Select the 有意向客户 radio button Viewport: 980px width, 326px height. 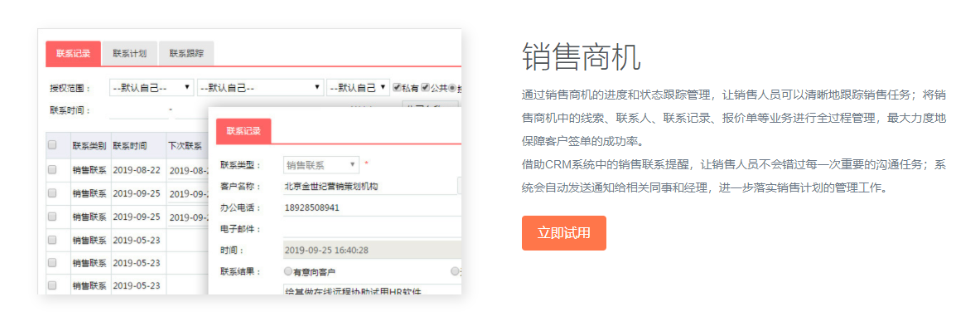[288, 271]
